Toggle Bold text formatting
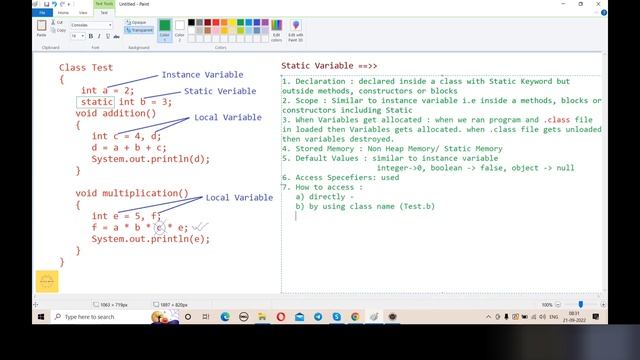The height and width of the screenshot is (360, 640). click(x=91, y=36)
